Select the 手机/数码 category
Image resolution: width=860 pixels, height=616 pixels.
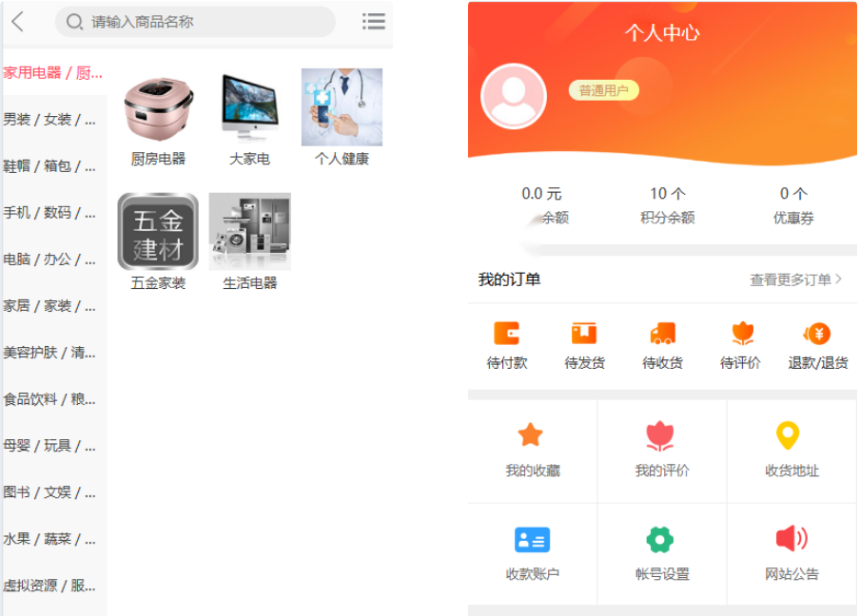(x=48, y=214)
